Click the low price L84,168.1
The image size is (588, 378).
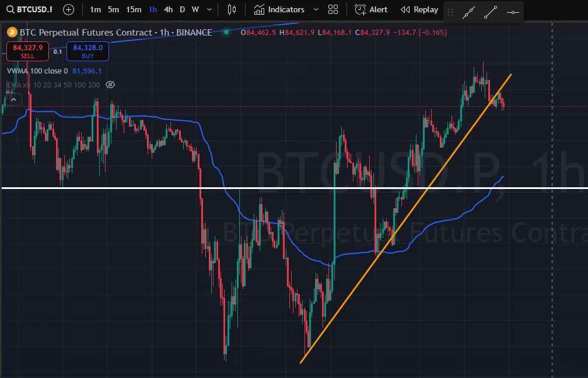point(334,33)
